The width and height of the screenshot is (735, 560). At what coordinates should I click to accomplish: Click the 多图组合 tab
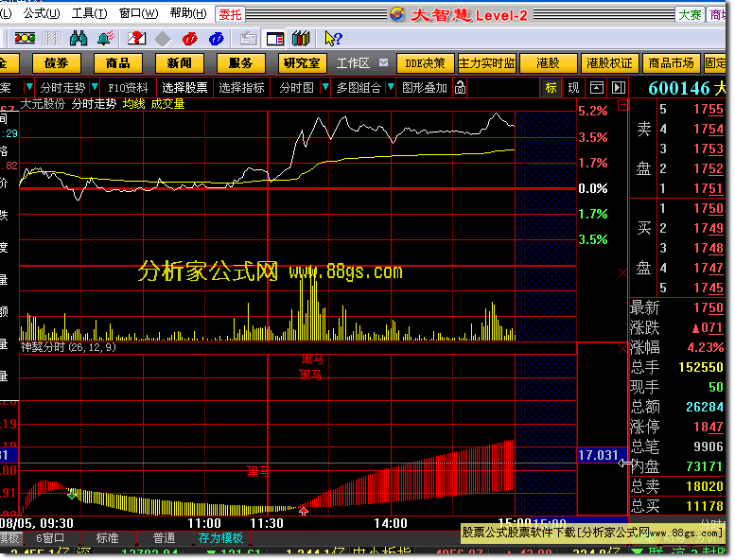coord(359,88)
